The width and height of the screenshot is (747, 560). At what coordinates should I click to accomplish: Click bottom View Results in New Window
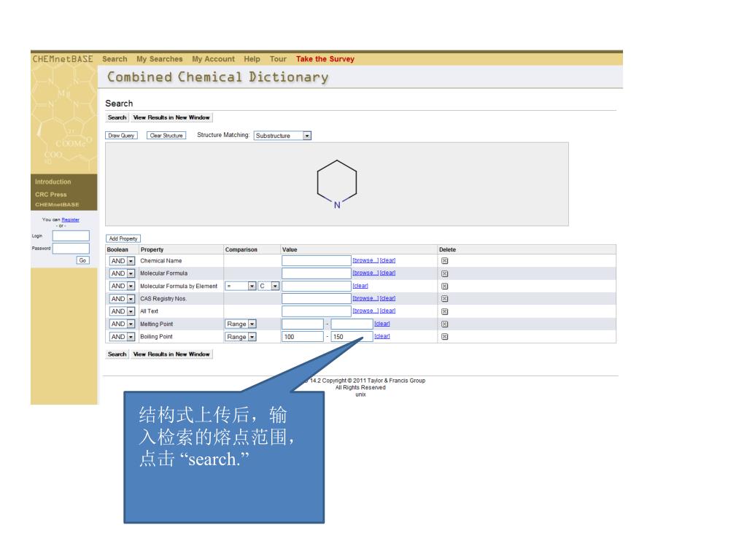pos(171,354)
